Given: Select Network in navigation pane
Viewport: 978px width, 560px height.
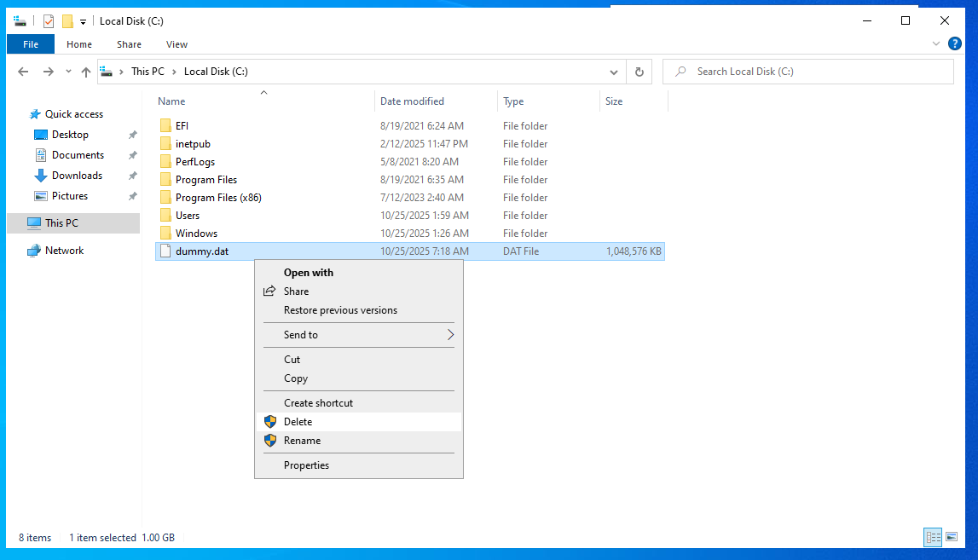Looking at the screenshot, I should point(64,251).
